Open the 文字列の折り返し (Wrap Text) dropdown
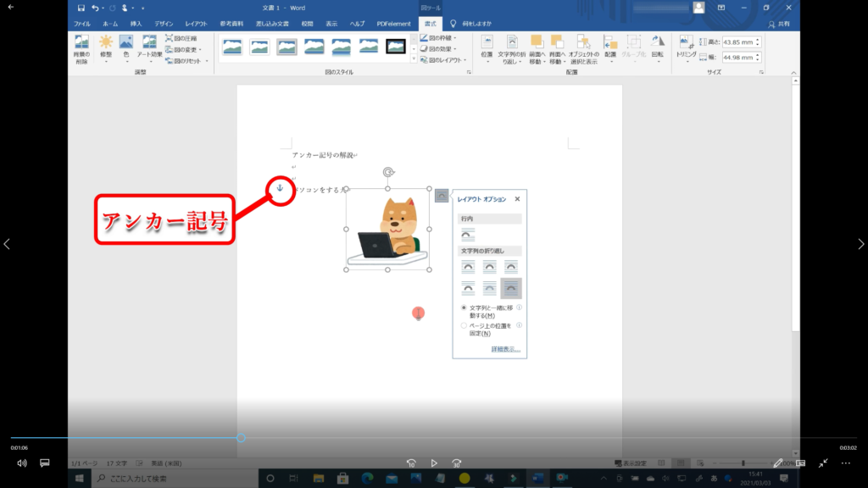Viewport: 868px width, 488px height. pyautogui.click(x=512, y=49)
